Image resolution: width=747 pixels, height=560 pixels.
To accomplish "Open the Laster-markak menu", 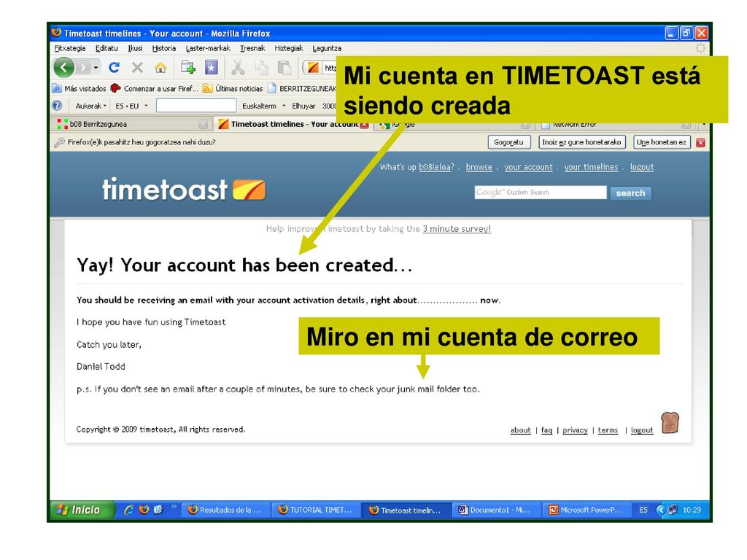I will click(x=208, y=48).
